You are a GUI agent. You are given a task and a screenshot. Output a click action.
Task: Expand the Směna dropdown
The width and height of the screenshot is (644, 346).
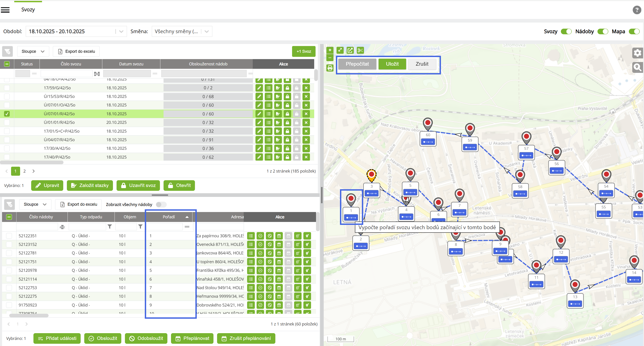click(x=206, y=31)
